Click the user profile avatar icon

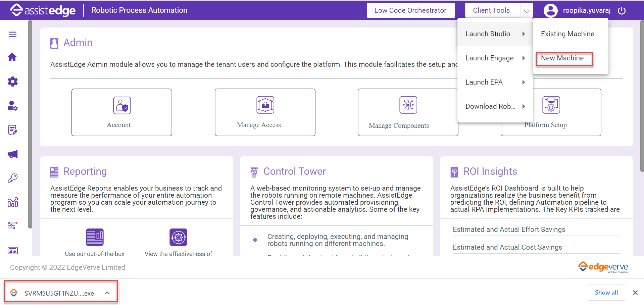point(550,10)
